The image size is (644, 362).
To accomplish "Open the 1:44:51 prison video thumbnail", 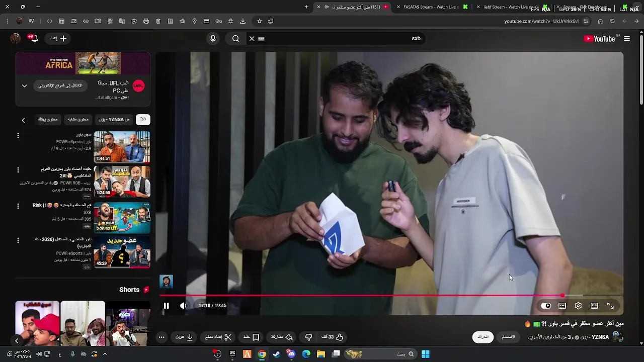I will (122, 147).
